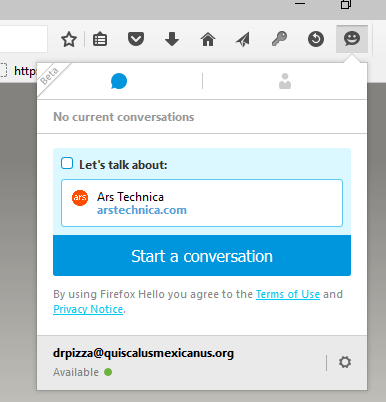Screen dimensions: 386x402
Task: Click the key toolbar icon
Action: click(x=279, y=39)
